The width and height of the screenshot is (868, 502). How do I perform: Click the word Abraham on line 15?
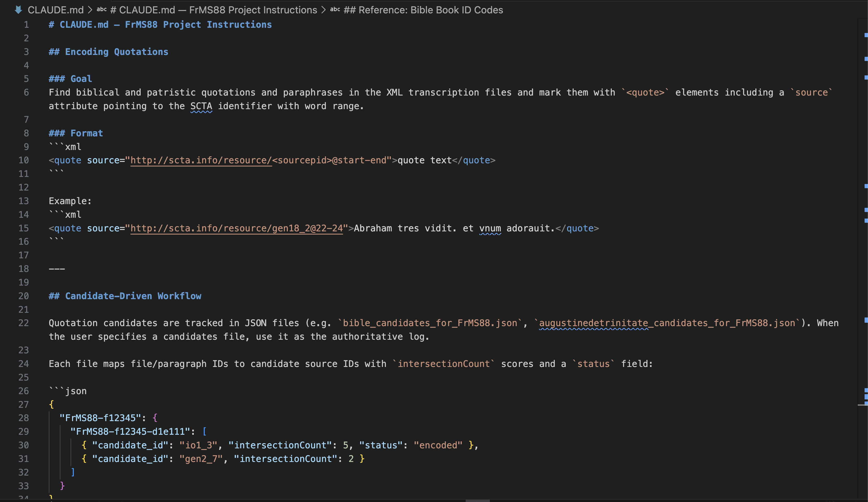point(373,228)
